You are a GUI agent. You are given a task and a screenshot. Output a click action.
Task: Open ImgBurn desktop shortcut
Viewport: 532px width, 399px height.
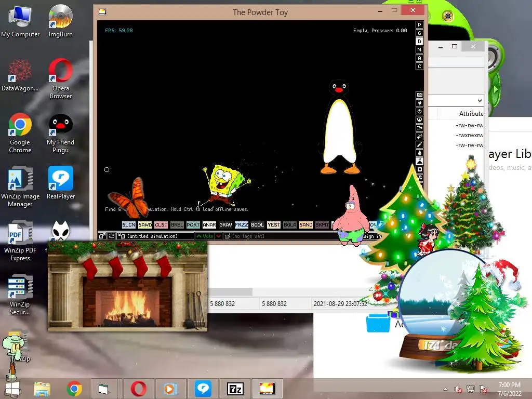[60, 21]
